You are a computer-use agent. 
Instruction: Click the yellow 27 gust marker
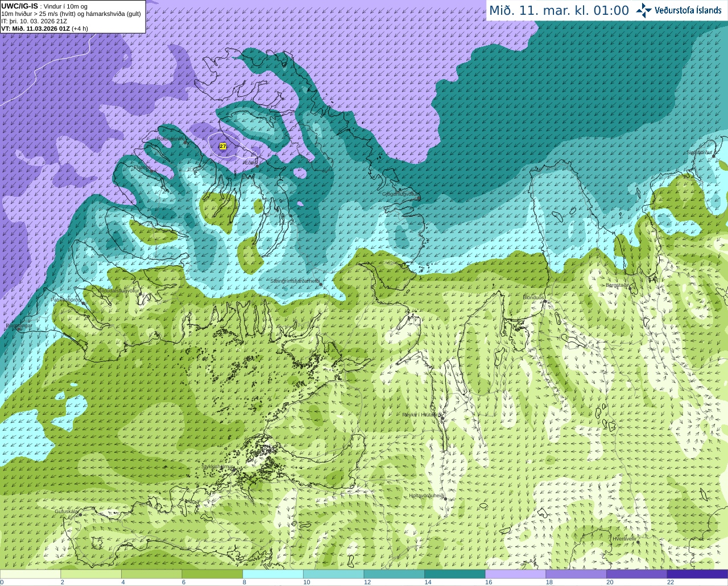point(223,146)
